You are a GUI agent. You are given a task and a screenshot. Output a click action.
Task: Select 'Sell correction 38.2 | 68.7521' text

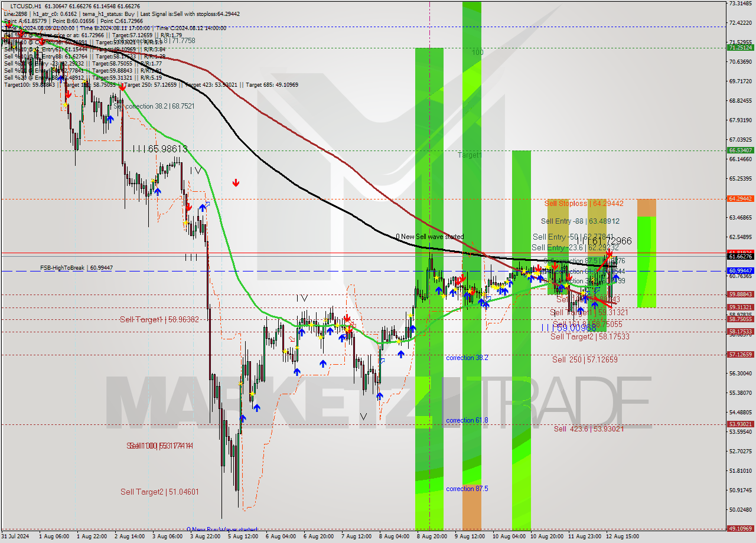(x=155, y=106)
